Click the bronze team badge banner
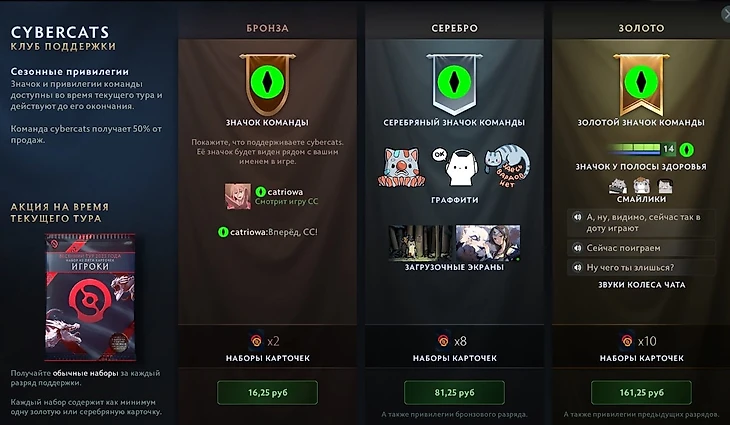Screen dimensions: 730x425 click(267, 84)
